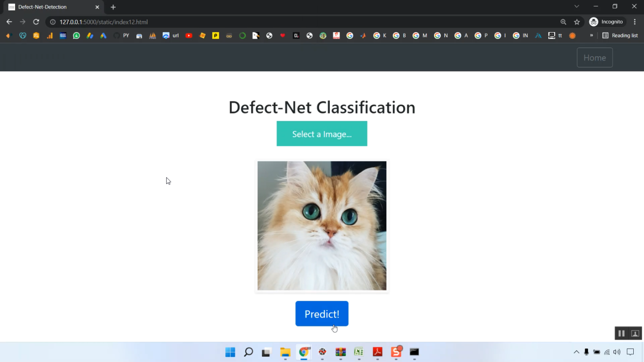This screenshot has width=644, height=362.
Task: Open the Google M bookmark
Action: pos(420,36)
